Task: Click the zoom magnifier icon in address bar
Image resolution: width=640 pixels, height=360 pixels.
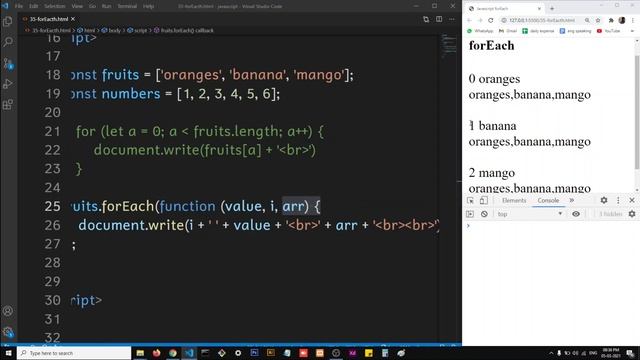Action: click(x=587, y=20)
